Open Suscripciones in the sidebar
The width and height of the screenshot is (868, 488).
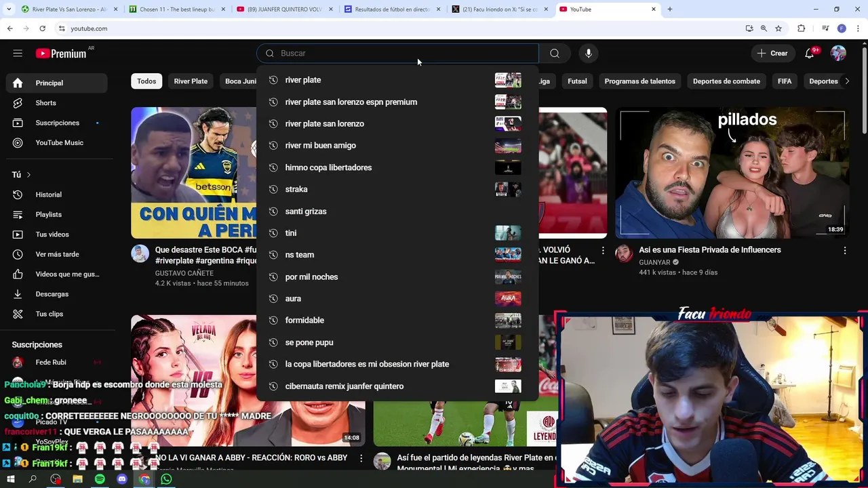tap(56, 123)
